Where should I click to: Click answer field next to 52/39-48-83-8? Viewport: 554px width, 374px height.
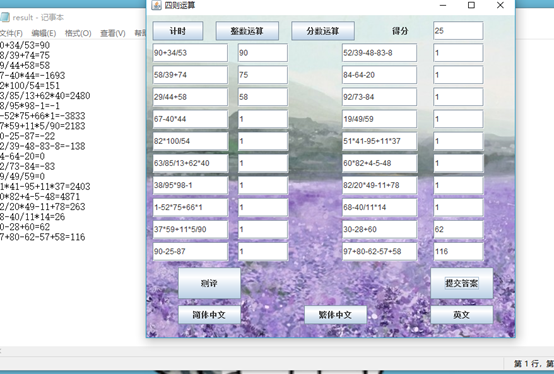click(458, 53)
